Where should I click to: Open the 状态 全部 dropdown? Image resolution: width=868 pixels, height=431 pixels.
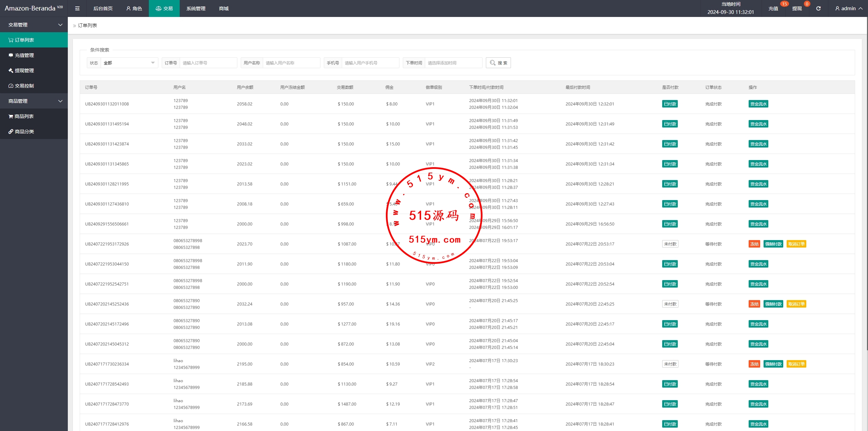click(129, 63)
